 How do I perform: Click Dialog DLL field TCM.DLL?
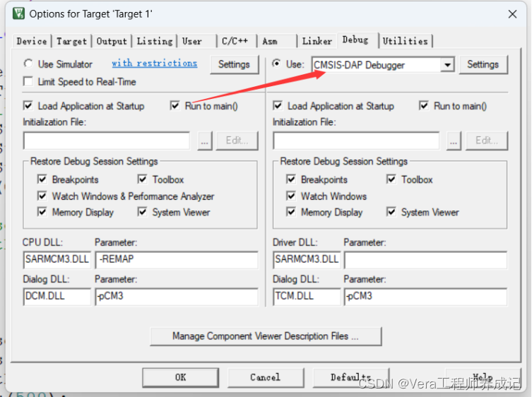click(x=307, y=297)
